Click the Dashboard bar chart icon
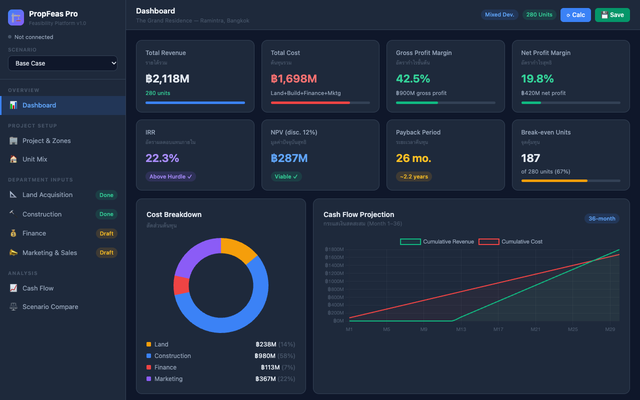Image resolution: width=640 pixels, height=400 pixels. (x=13, y=105)
